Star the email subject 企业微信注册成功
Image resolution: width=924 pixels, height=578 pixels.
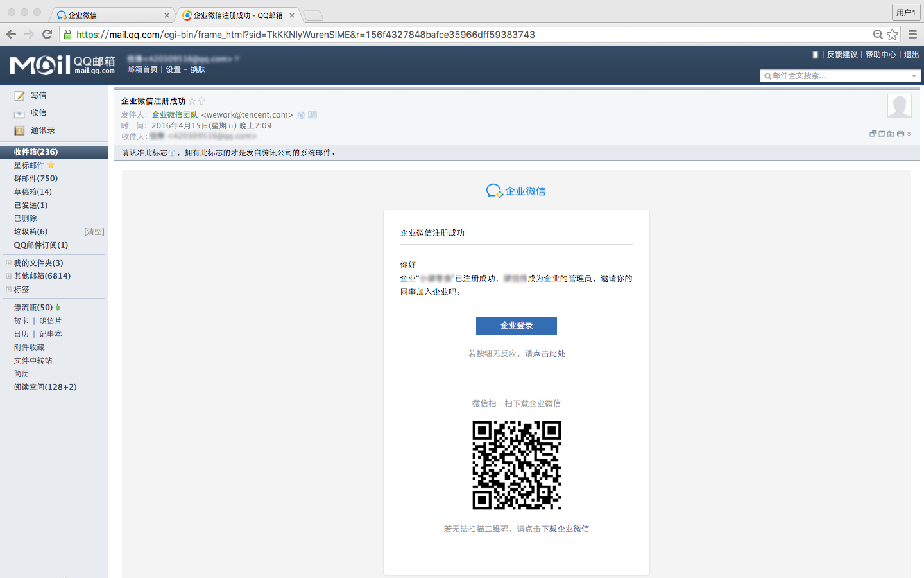coord(193,101)
